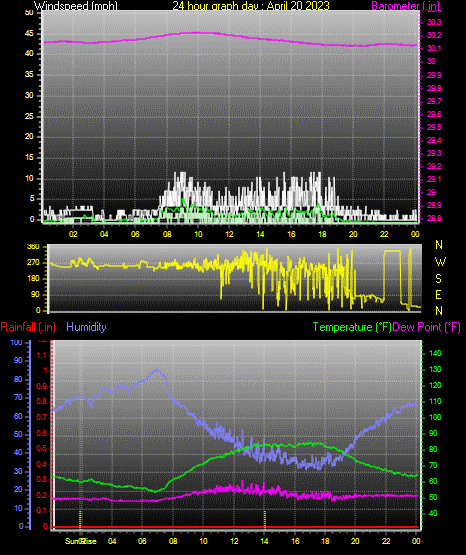
Task: Click the S compass letter beside direction chart
Action: [x=438, y=279]
